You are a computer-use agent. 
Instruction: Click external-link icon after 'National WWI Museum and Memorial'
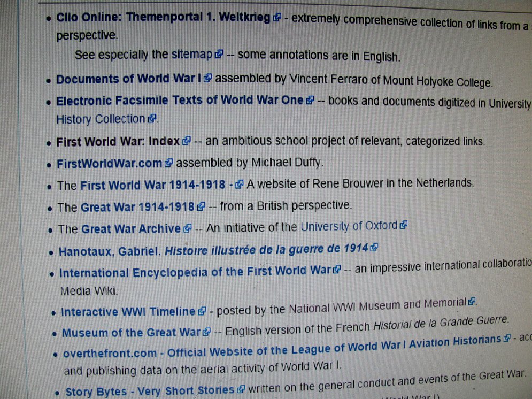pos(472,301)
